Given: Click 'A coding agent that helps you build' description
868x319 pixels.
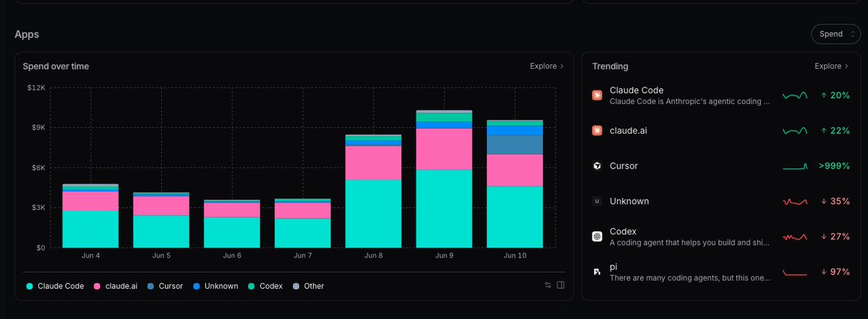Looking at the screenshot, I should (690, 242).
